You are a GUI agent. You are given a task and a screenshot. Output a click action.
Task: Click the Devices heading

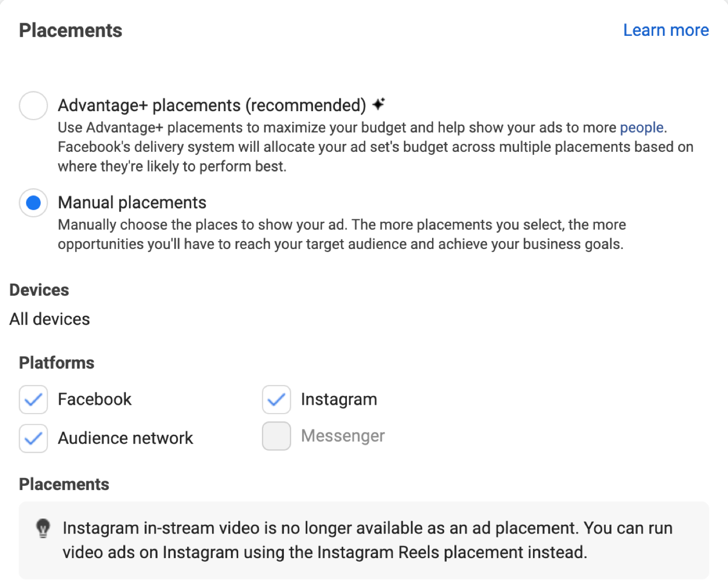pyautogui.click(x=39, y=290)
